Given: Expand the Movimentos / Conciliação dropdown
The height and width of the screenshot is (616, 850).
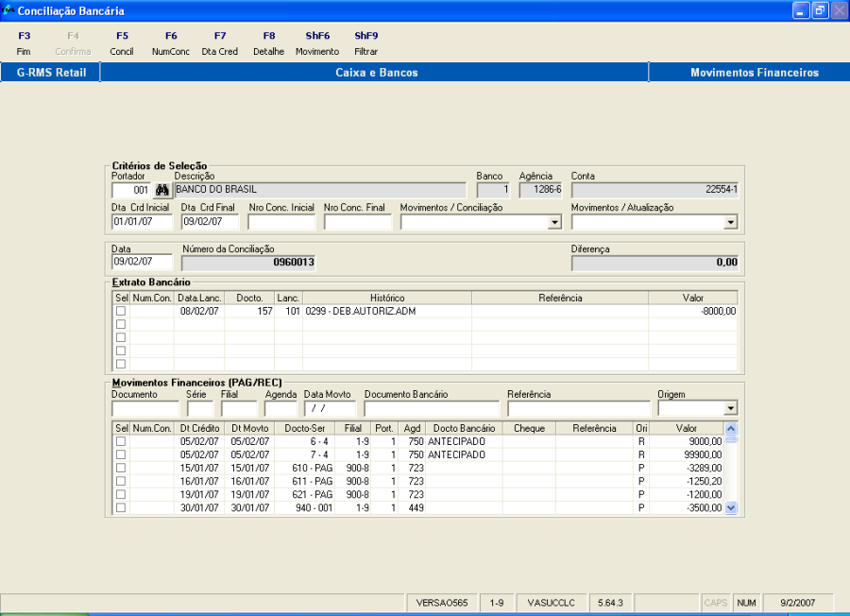Looking at the screenshot, I should point(554,223).
